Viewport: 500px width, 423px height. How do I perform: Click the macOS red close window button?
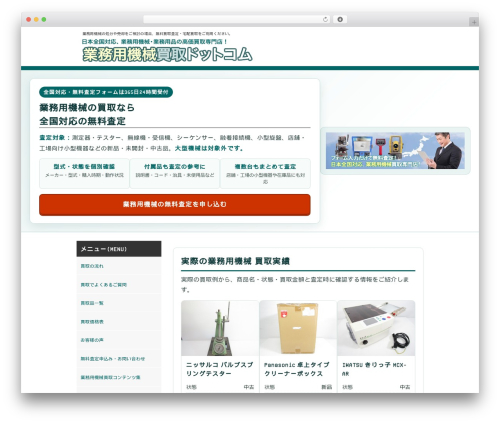(x=29, y=19)
